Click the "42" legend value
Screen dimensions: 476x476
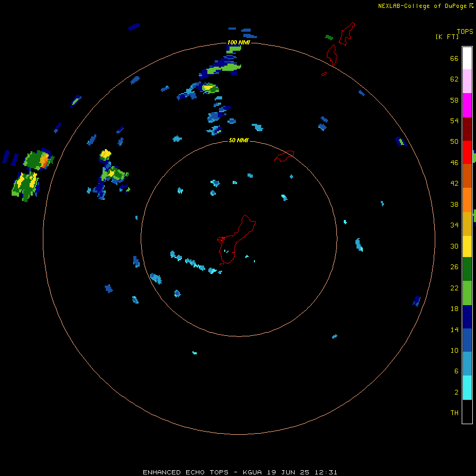454,184
